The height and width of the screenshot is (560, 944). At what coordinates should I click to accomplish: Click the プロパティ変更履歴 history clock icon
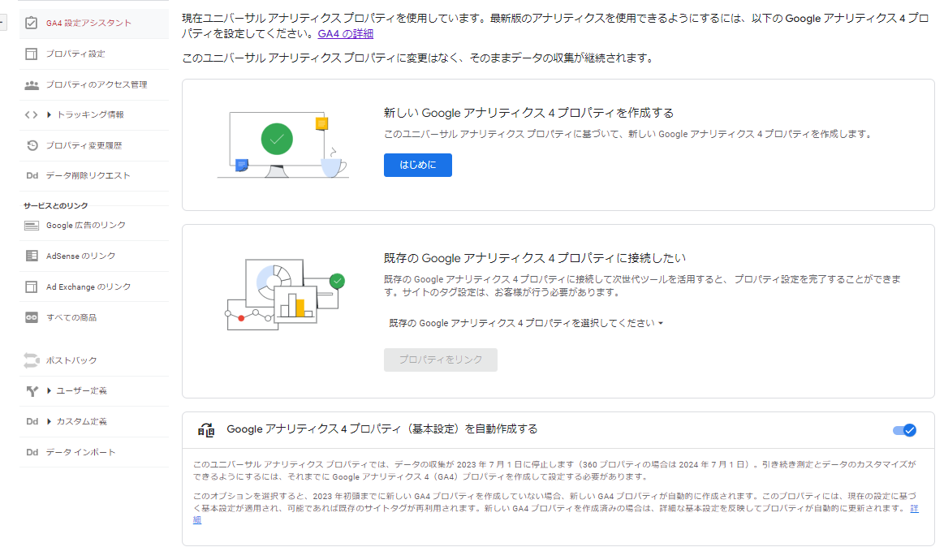(x=32, y=145)
